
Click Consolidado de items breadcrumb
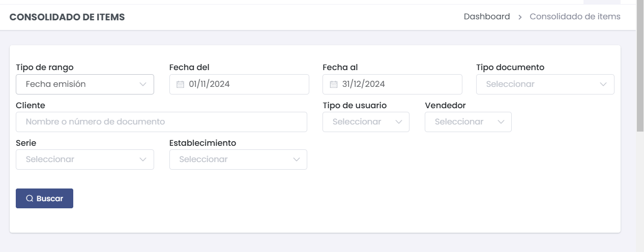(x=575, y=17)
